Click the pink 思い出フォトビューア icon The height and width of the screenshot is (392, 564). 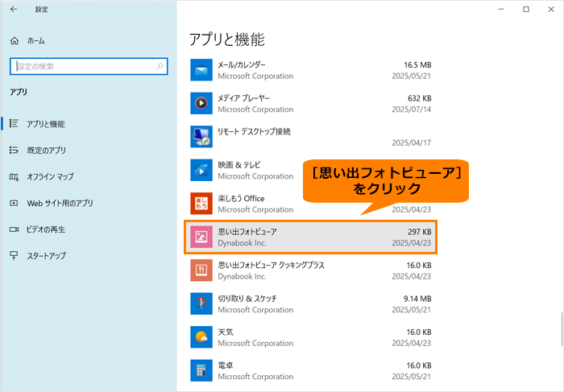pyautogui.click(x=201, y=237)
